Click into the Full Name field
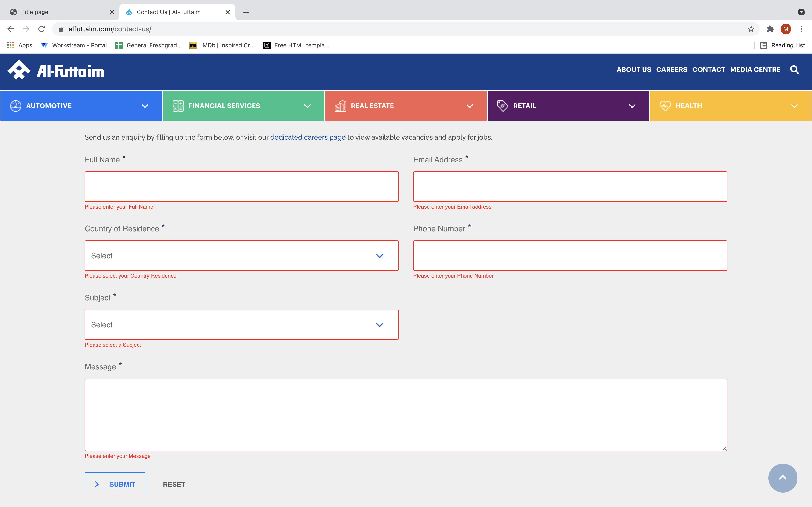 tap(241, 187)
